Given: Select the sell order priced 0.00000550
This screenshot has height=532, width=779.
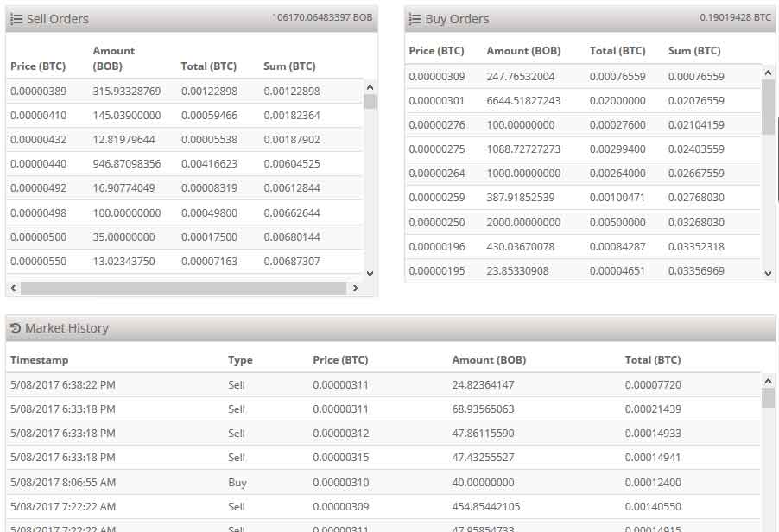Looking at the screenshot, I should (185, 262).
